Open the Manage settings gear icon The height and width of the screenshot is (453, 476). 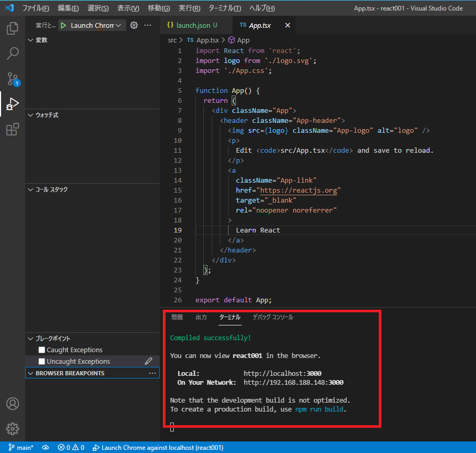13,428
